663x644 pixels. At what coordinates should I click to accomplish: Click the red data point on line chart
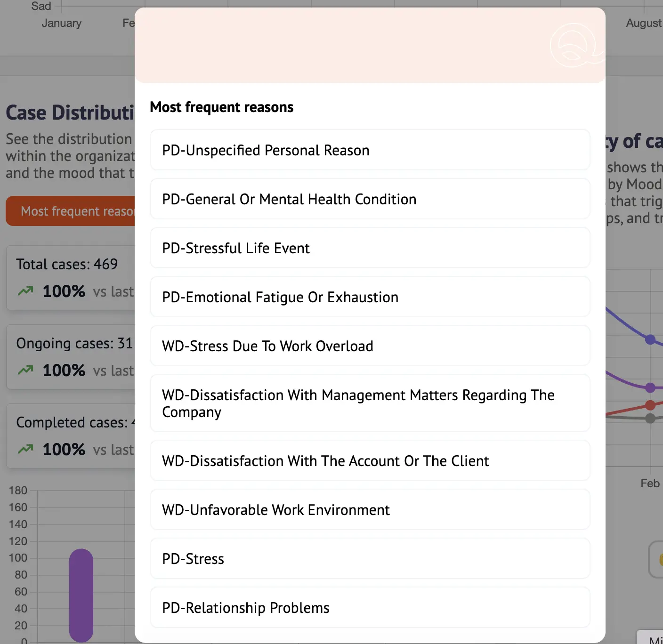pyautogui.click(x=650, y=405)
